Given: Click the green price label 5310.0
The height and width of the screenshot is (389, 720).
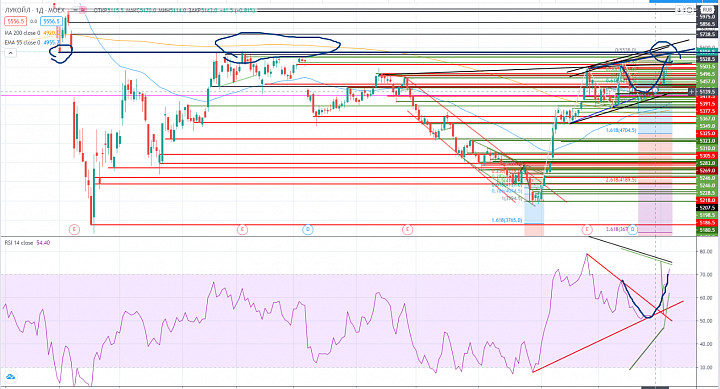Looking at the screenshot, I should [x=707, y=148].
